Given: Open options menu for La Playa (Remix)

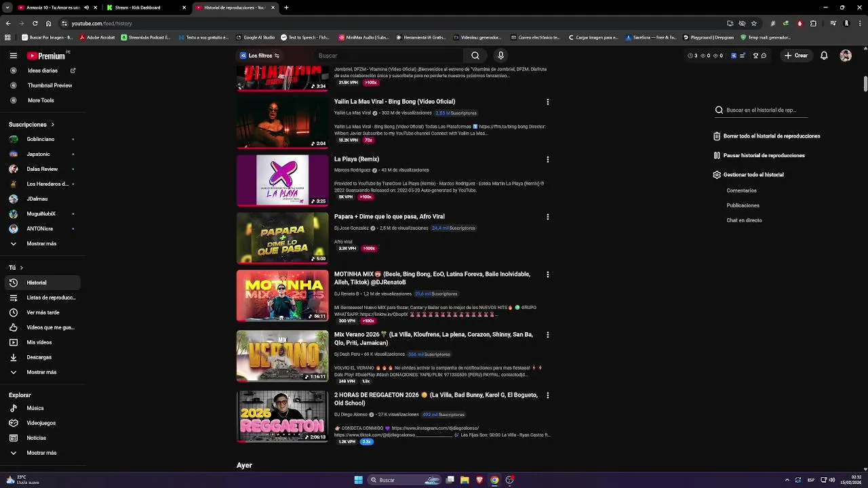Looking at the screenshot, I should [547, 159].
